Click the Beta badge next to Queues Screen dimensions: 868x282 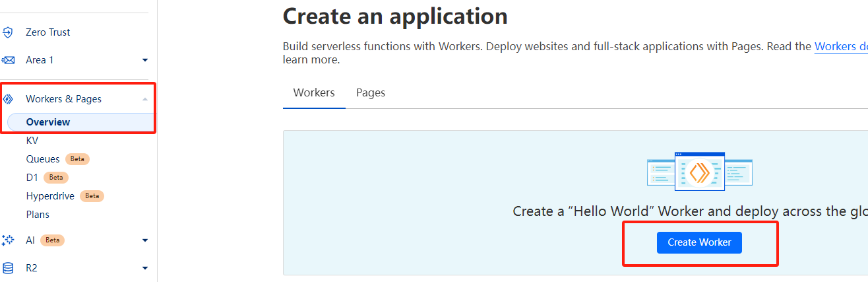click(77, 159)
